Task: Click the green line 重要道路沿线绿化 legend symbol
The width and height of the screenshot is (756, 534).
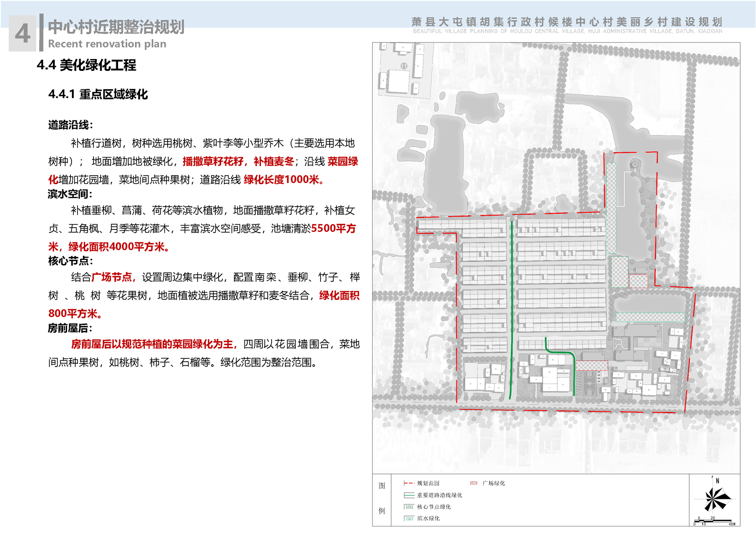Action: [409, 495]
